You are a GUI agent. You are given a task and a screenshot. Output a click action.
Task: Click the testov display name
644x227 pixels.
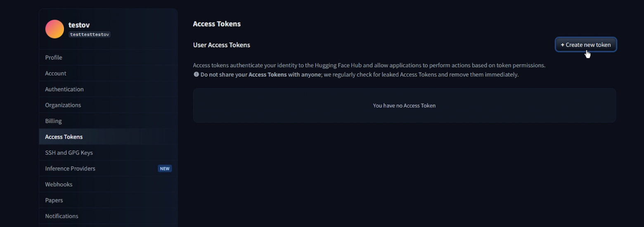click(79, 25)
